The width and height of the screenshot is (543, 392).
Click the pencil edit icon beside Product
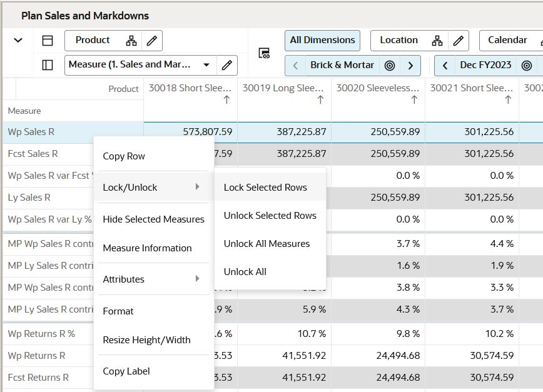[x=151, y=41]
